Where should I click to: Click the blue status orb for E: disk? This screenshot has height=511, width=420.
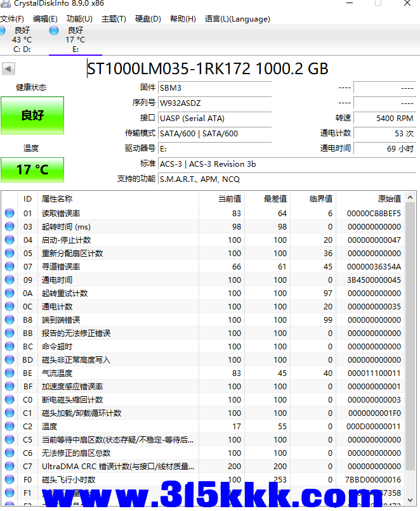click(x=54, y=30)
